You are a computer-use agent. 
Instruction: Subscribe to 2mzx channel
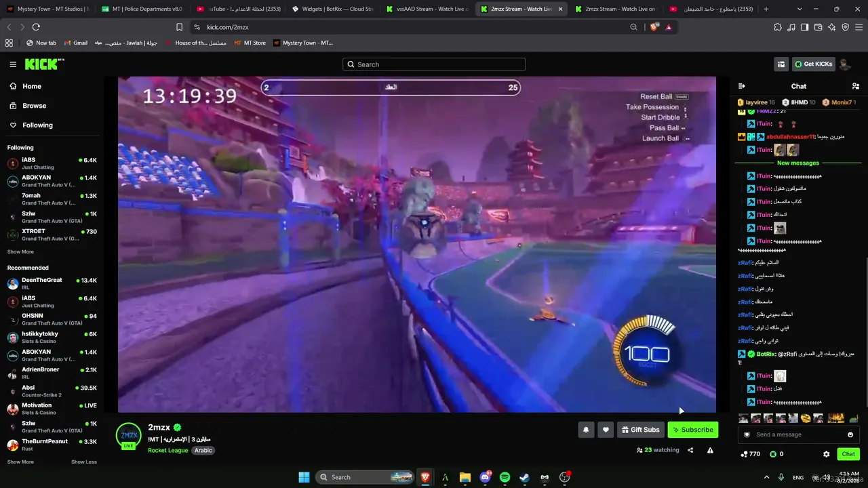point(692,430)
